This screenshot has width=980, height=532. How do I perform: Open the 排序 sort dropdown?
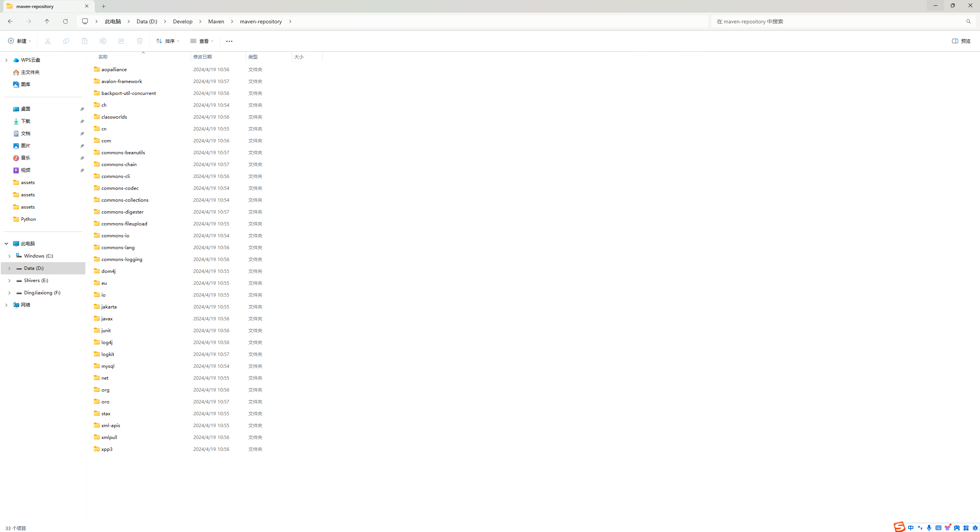coord(168,41)
